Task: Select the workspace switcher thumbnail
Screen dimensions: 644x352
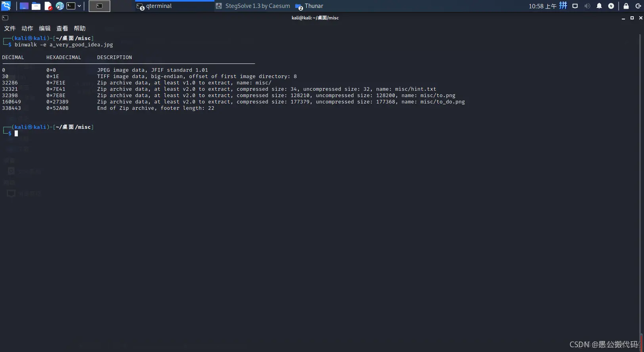Action: (x=99, y=6)
